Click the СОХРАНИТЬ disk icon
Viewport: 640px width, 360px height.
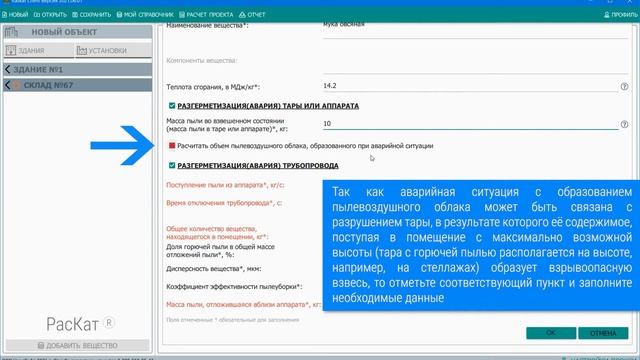75,15
